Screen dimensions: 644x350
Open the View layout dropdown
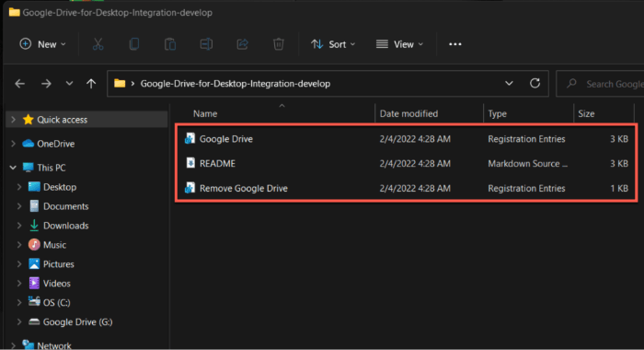pos(399,44)
